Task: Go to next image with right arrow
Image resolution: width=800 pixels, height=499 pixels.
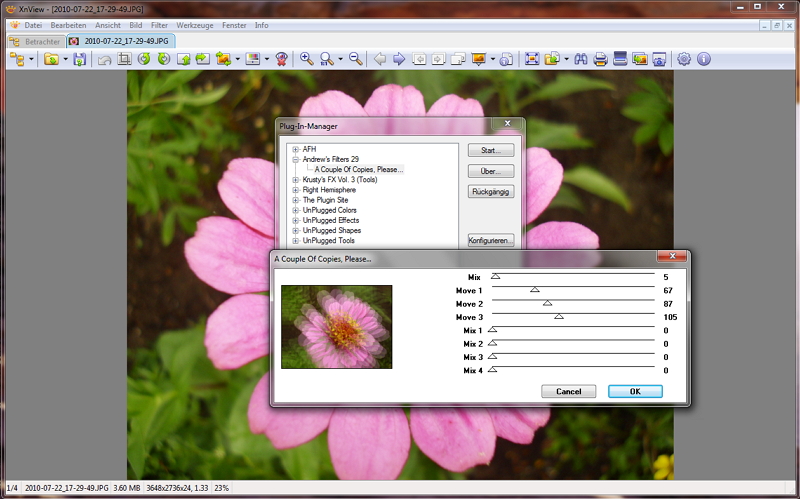Action: tap(399, 60)
